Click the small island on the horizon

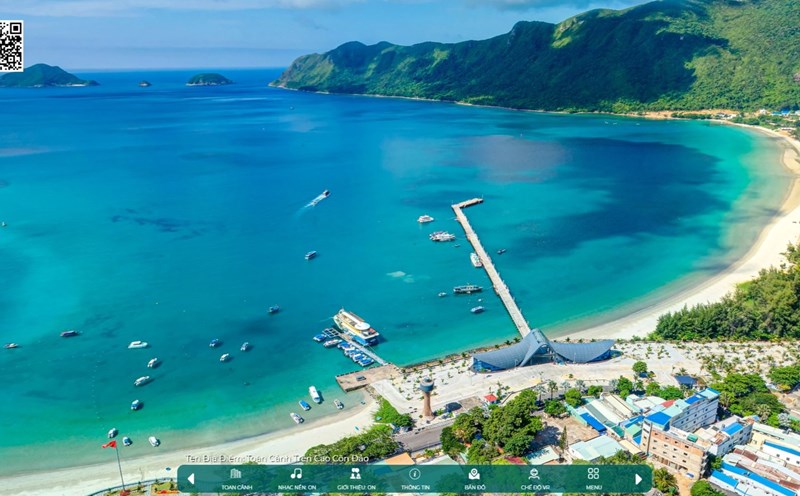[209, 79]
